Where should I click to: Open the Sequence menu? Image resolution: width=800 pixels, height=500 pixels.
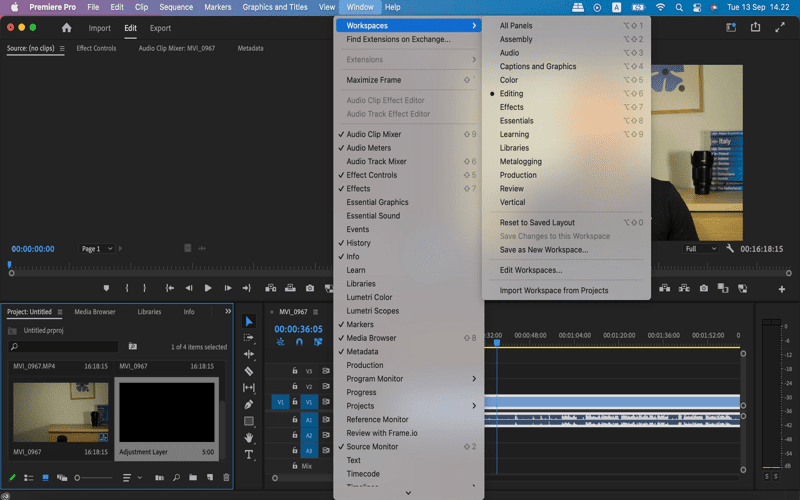click(176, 7)
